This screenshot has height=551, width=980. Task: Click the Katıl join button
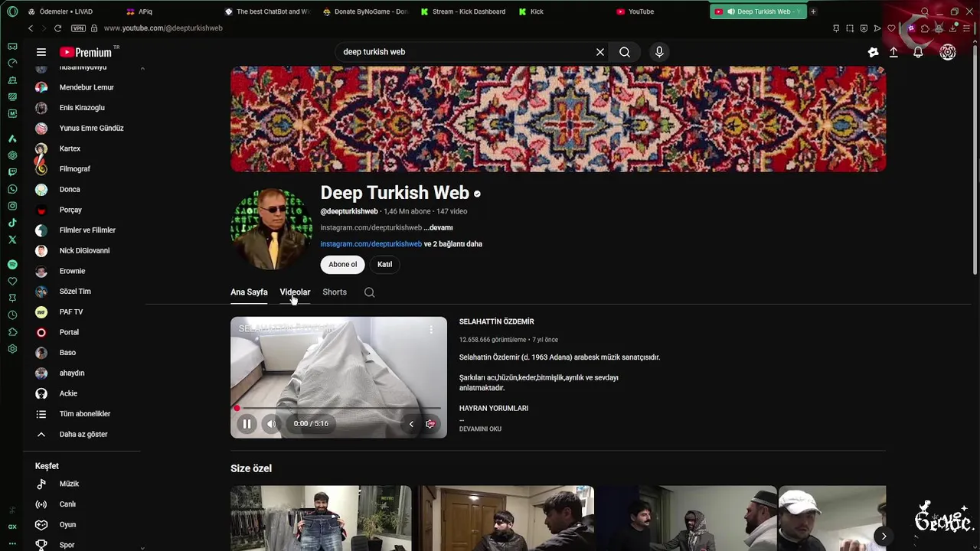pyautogui.click(x=384, y=265)
